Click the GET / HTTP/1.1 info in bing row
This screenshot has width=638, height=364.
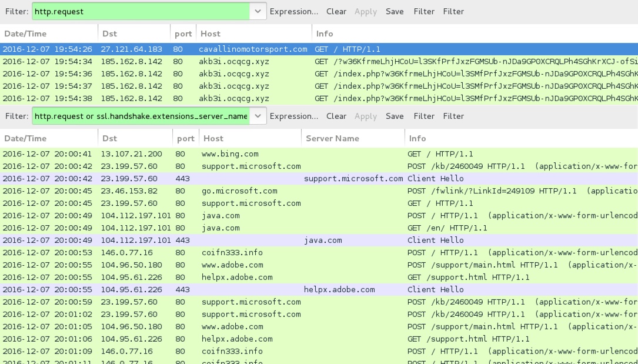(x=440, y=154)
